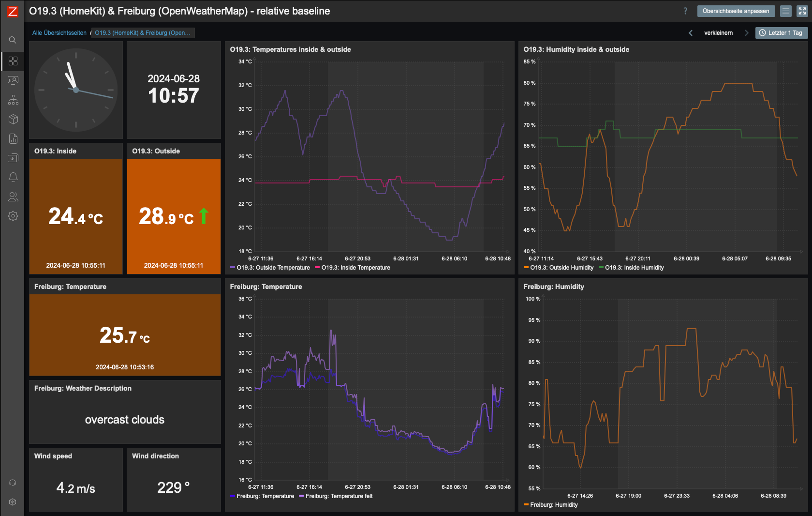Click the 2024-06-28 10:53:16 timestamp

[125, 367]
